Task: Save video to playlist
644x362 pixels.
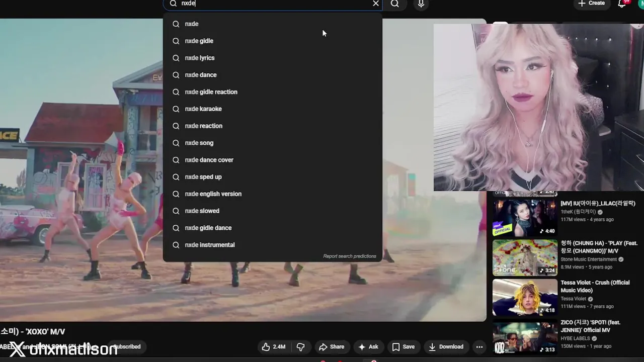Action: pyautogui.click(x=403, y=347)
